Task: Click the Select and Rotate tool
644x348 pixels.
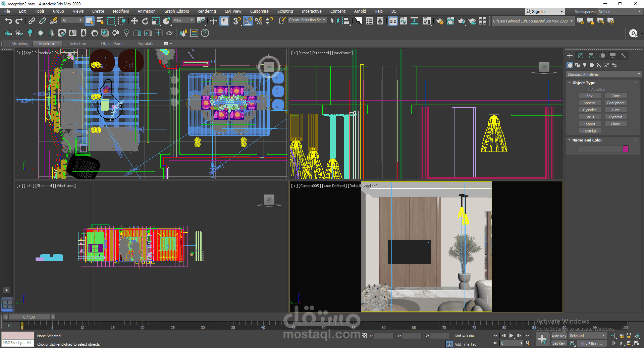Action: (145, 21)
